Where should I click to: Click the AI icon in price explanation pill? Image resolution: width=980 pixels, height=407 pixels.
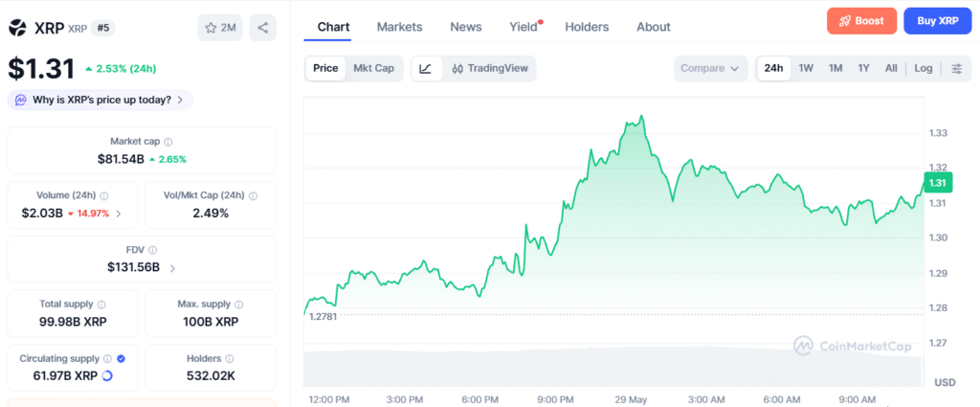click(21, 100)
